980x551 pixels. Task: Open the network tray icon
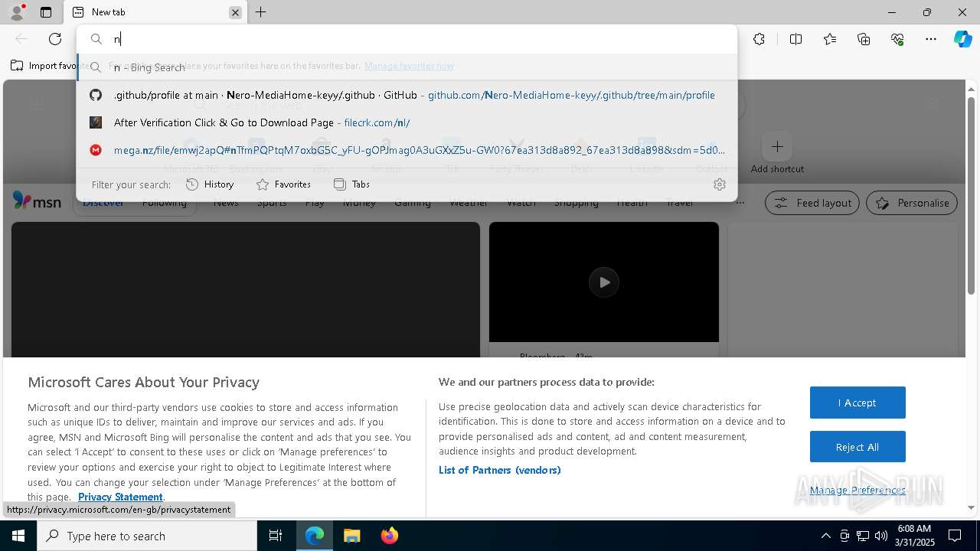coord(863,536)
